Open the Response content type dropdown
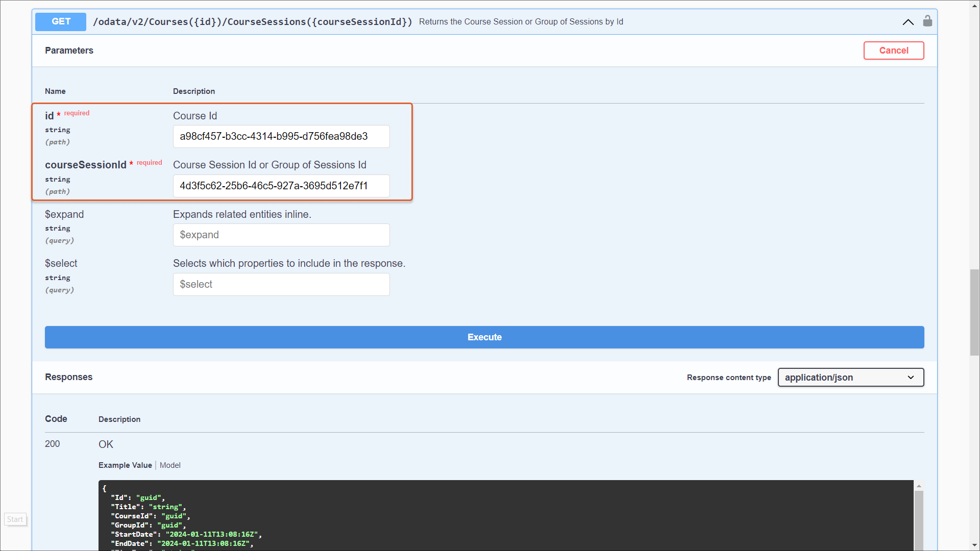The width and height of the screenshot is (980, 551). click(850, 378)
